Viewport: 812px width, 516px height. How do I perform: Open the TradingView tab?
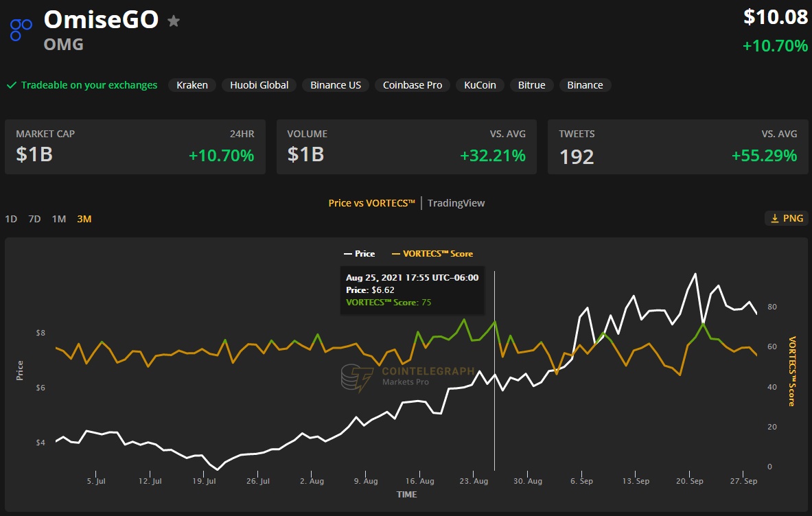pos(456,203)
